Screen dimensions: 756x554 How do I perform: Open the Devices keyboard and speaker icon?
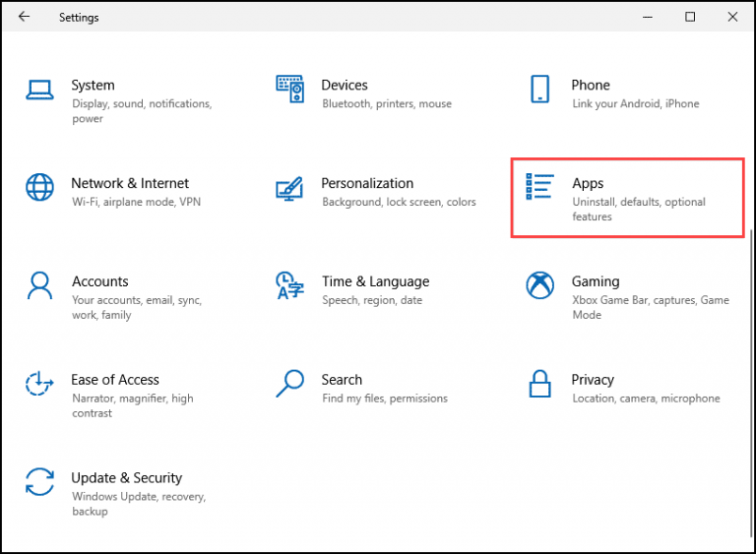(x=289, y=89)
